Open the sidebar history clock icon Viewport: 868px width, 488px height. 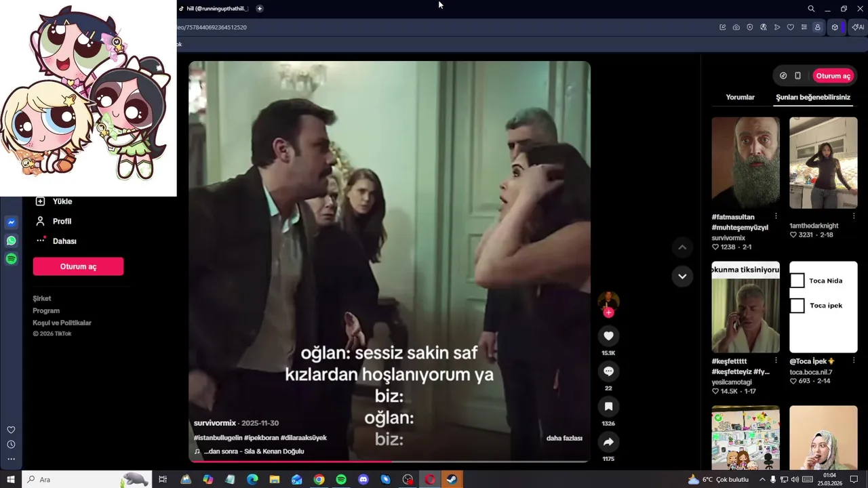[x=11, y=445]
